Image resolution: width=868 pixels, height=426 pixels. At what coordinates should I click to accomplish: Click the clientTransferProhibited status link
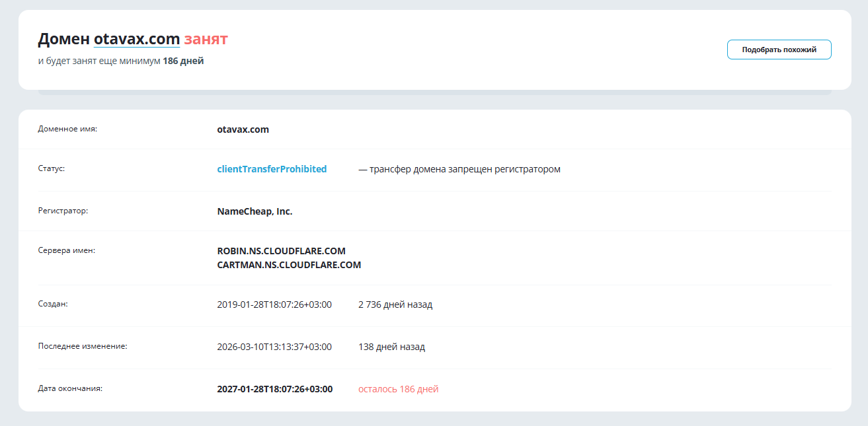[272, 169]
